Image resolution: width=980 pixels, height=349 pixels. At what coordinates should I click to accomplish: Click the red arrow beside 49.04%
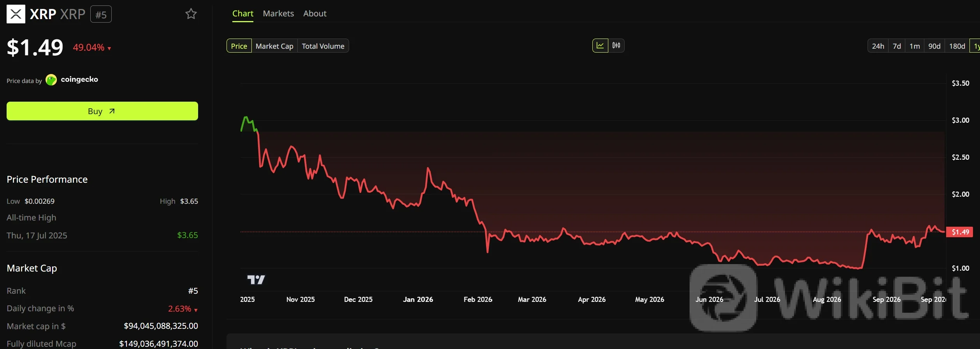pyautogui.click(x=109, y=49)
